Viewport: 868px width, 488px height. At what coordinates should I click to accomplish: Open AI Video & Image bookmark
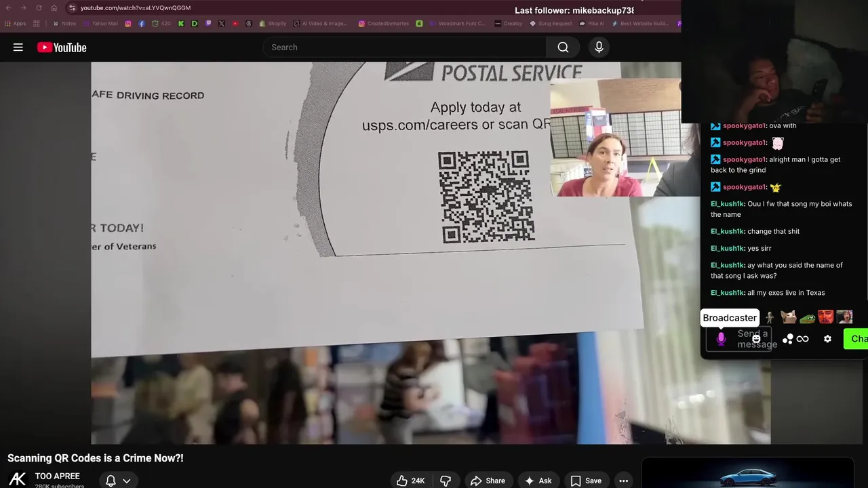point(320,24)
